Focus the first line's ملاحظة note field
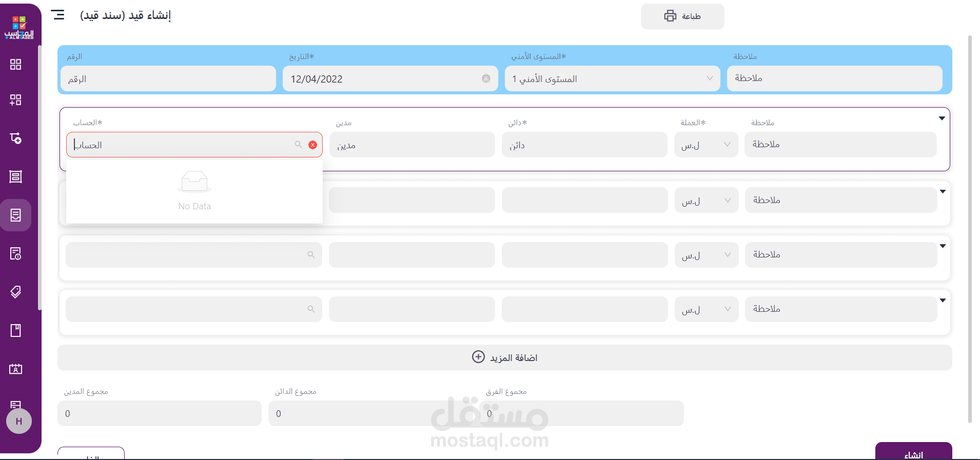The image size is (980, 460). pyautogui.click(x=840, y=145)
